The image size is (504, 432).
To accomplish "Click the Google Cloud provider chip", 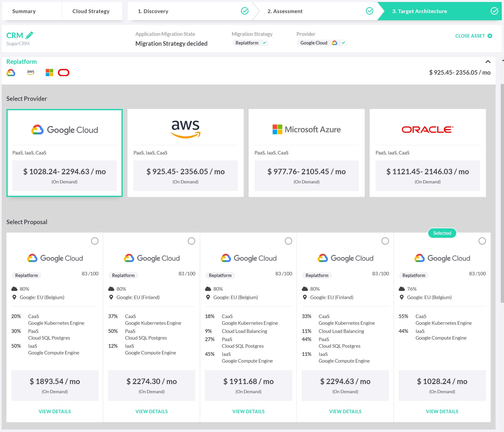I will [x=322, y=43].
